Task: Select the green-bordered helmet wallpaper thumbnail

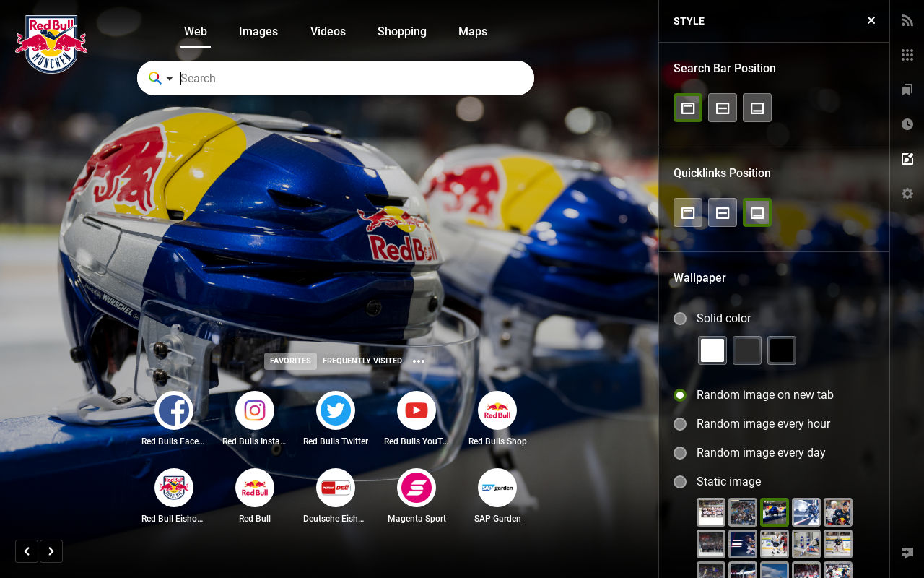Action: [775, 512]
